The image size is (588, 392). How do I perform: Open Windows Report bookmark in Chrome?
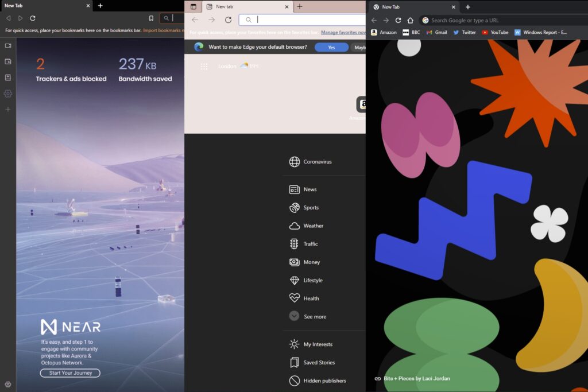(540, 32)
